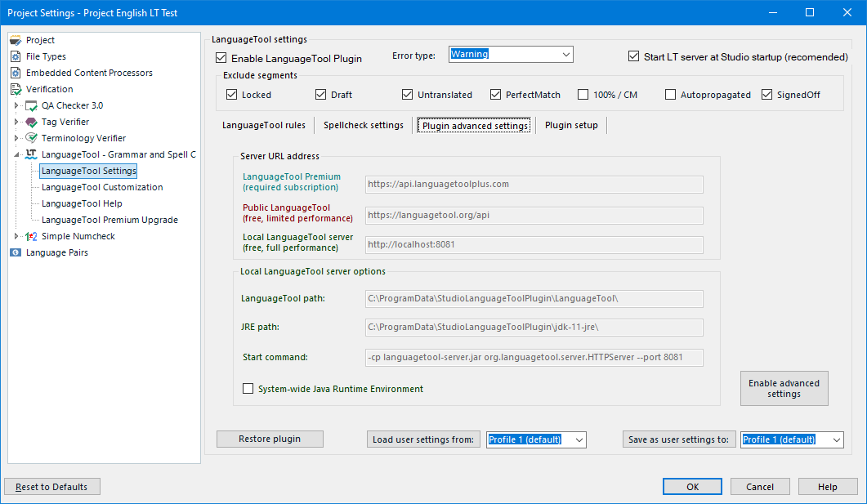This screenshot has width=867, height=504.
Task: Enable System-wide Java Runtime Environment
Action: point(248,389)
